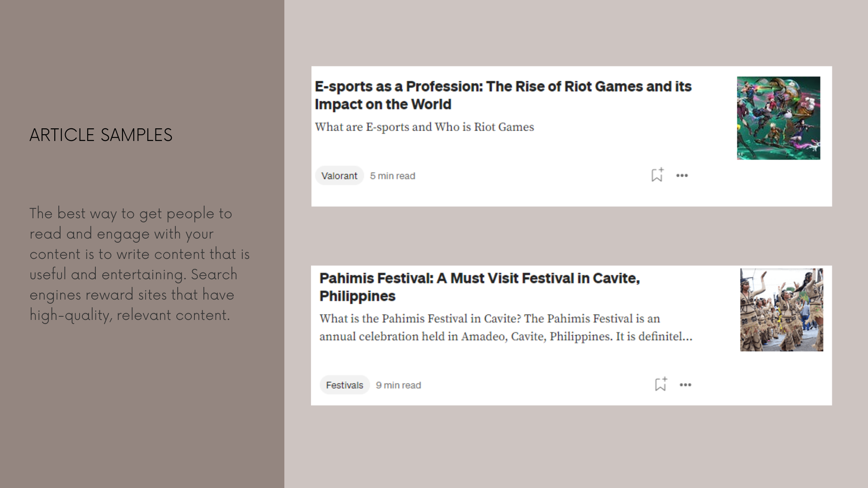
Task: Click the Valorant topic tag
Action: tap(339, 176)
